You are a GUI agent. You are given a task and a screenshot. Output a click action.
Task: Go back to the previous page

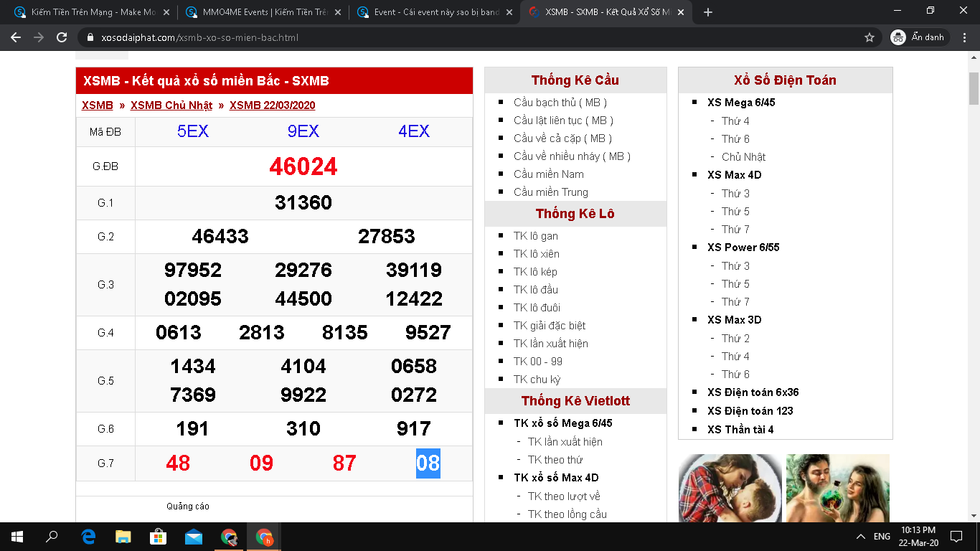pos(16,37)
